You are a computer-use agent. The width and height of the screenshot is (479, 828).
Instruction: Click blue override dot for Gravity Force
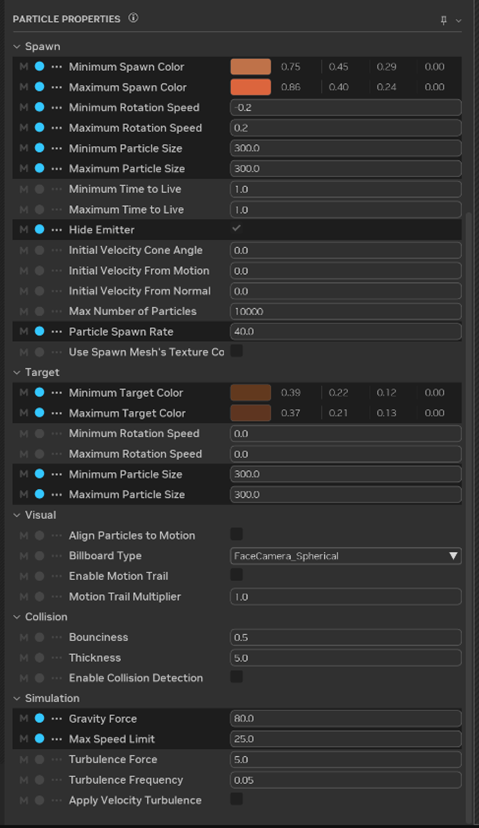40,718
